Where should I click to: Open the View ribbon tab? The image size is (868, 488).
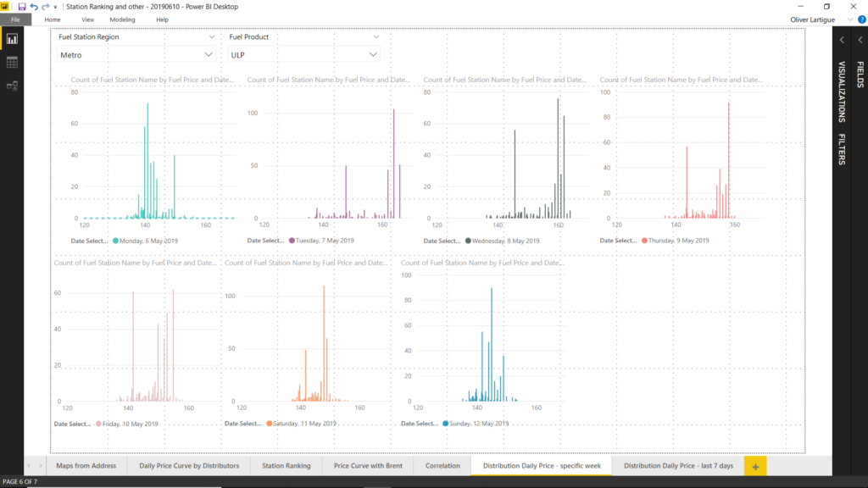coord(87,19)
